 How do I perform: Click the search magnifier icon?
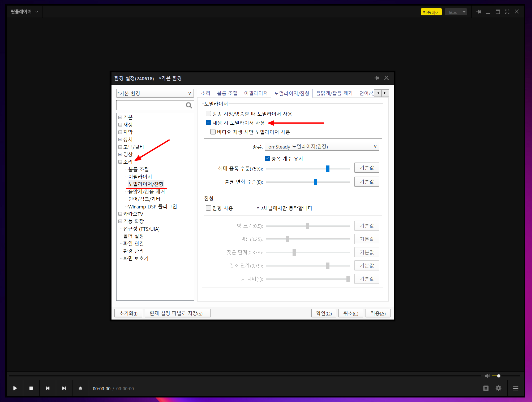pyautogui.click(x=189, y=106)
